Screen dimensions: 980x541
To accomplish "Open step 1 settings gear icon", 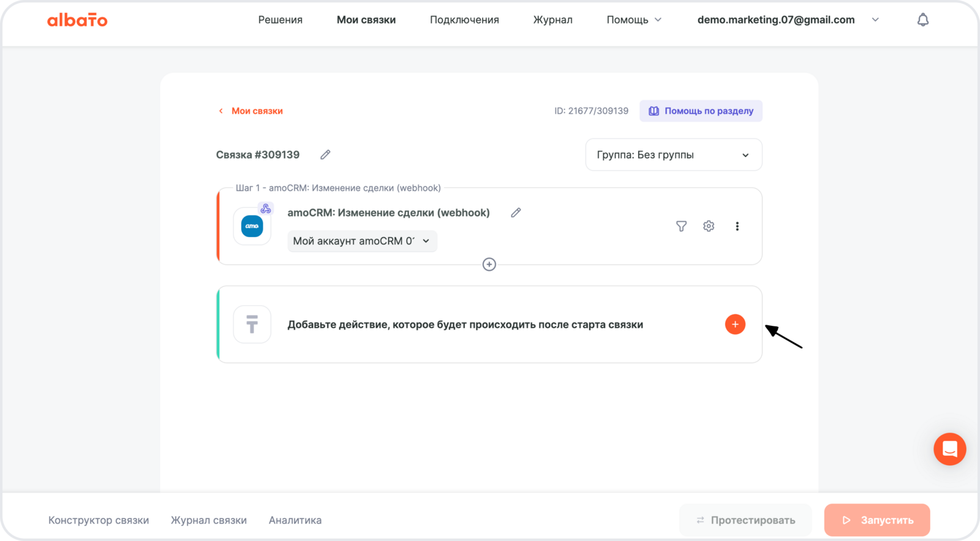I will [x=709, y=226].
